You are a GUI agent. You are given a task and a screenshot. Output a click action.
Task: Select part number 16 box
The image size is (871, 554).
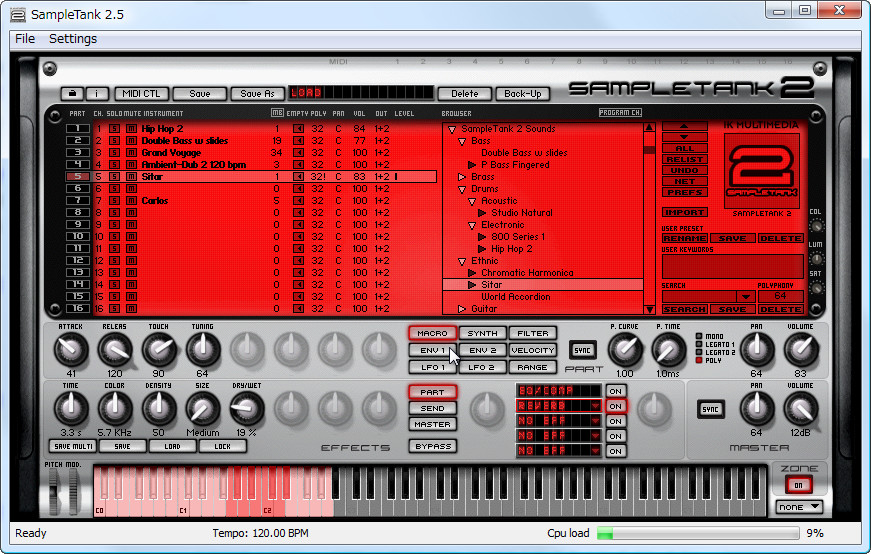point(78,308)
